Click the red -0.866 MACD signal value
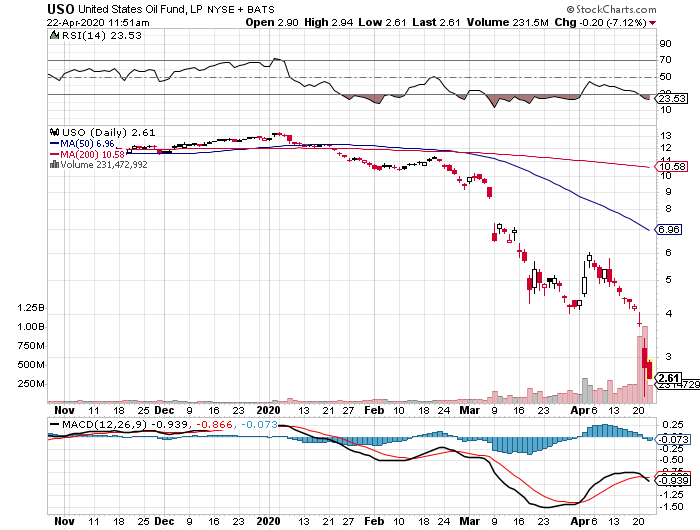 214,424
